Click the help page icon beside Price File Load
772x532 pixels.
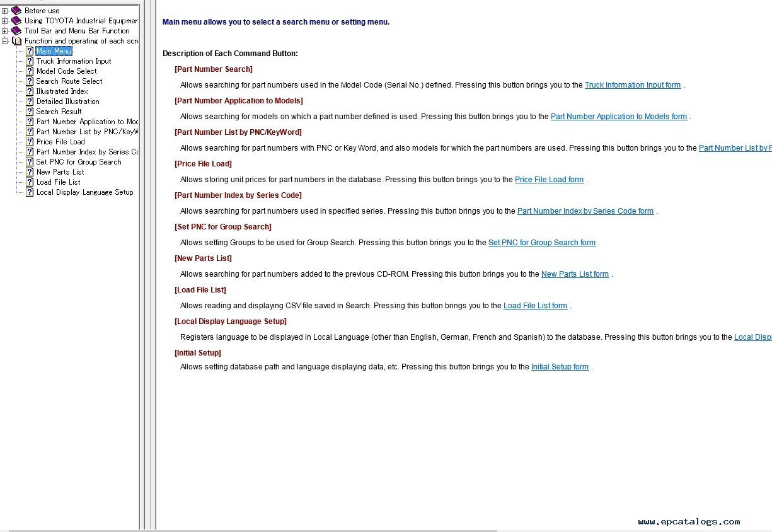(x=30, y=142)
